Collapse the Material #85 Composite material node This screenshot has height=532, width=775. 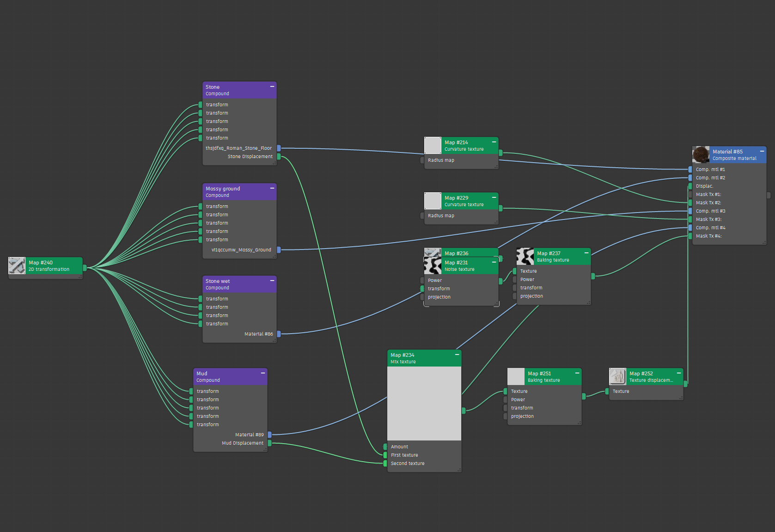(762, 152)
